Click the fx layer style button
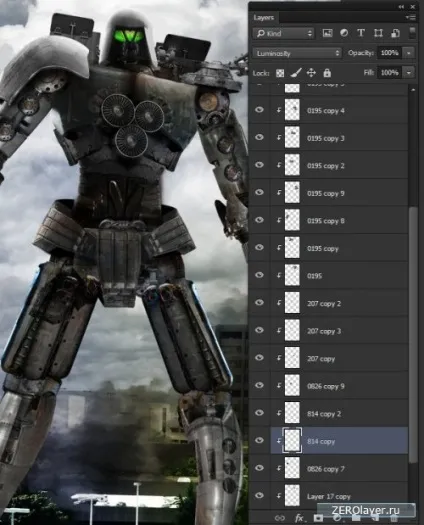Screen dimensions: 424x525 point(298,519)
